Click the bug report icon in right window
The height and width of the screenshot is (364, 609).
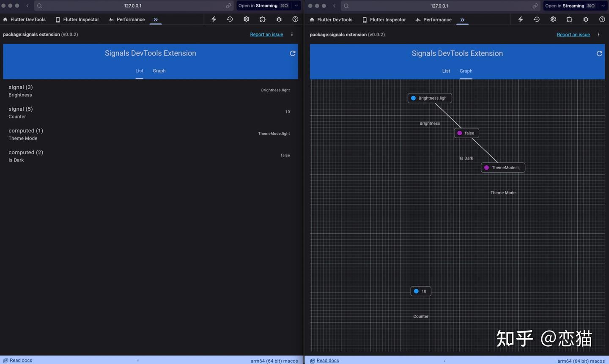[x=586, y=19]
